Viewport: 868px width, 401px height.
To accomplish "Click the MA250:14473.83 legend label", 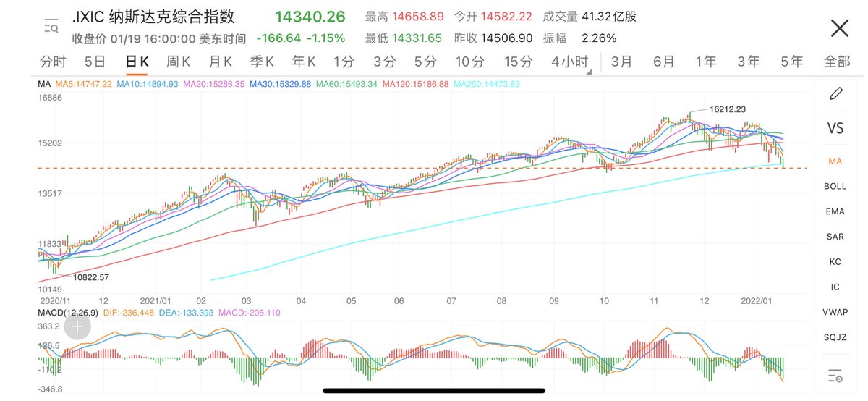I will [486, 85].
